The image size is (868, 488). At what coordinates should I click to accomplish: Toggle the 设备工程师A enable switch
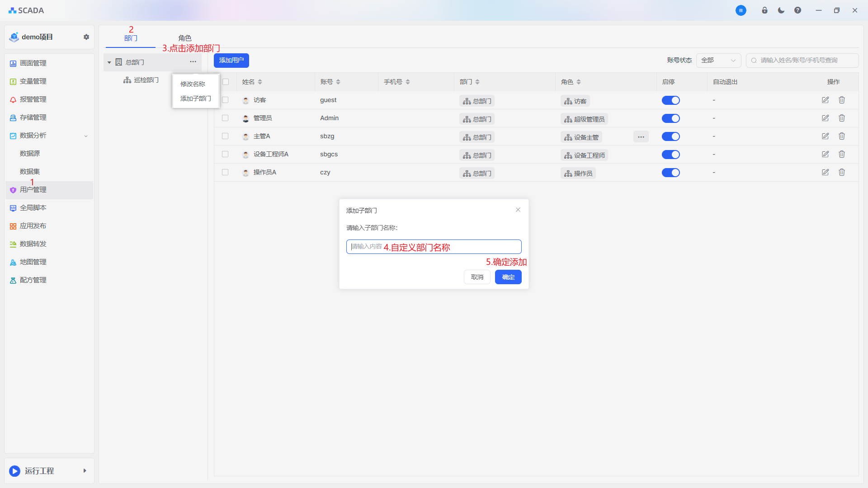[x=670, y=155]
